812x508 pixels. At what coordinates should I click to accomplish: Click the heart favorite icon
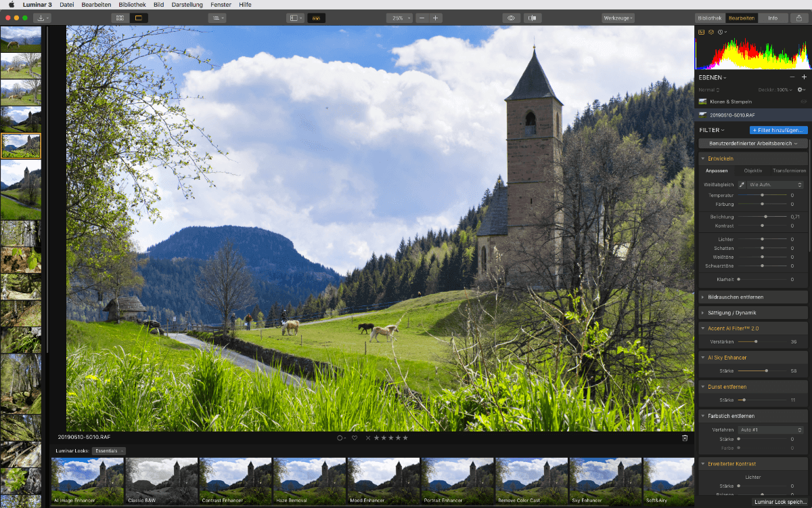[x=354, y=438]
